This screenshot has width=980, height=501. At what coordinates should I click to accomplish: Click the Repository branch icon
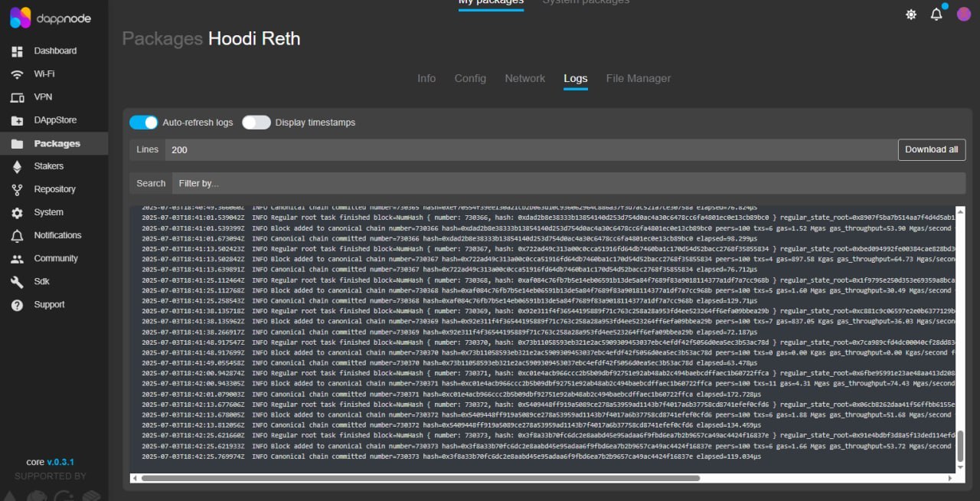tap(18, 189)
